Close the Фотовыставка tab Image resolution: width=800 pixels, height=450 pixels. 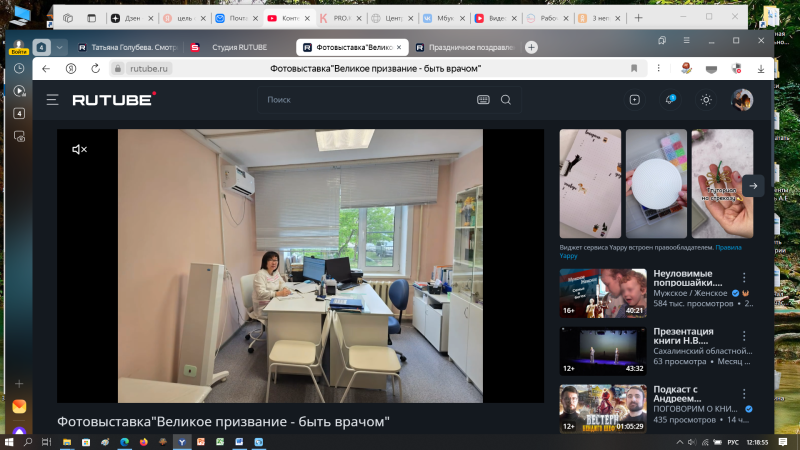[399, 47]
